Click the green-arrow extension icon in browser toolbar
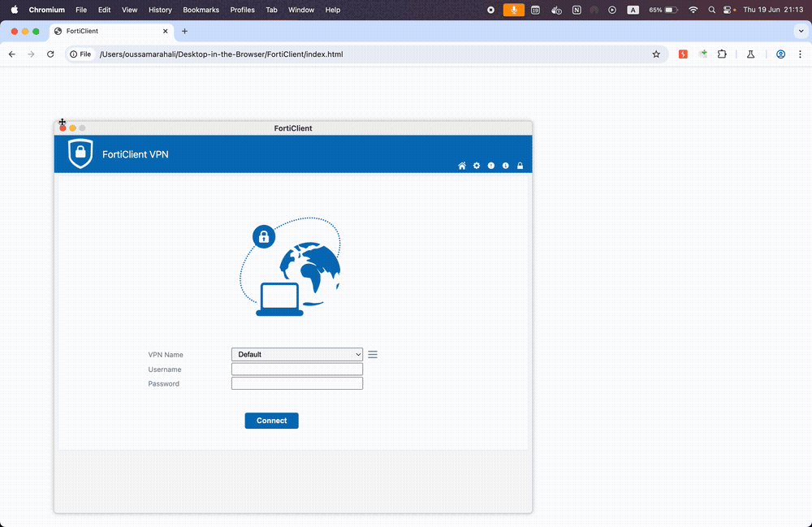812x527 pixels. 702,54
